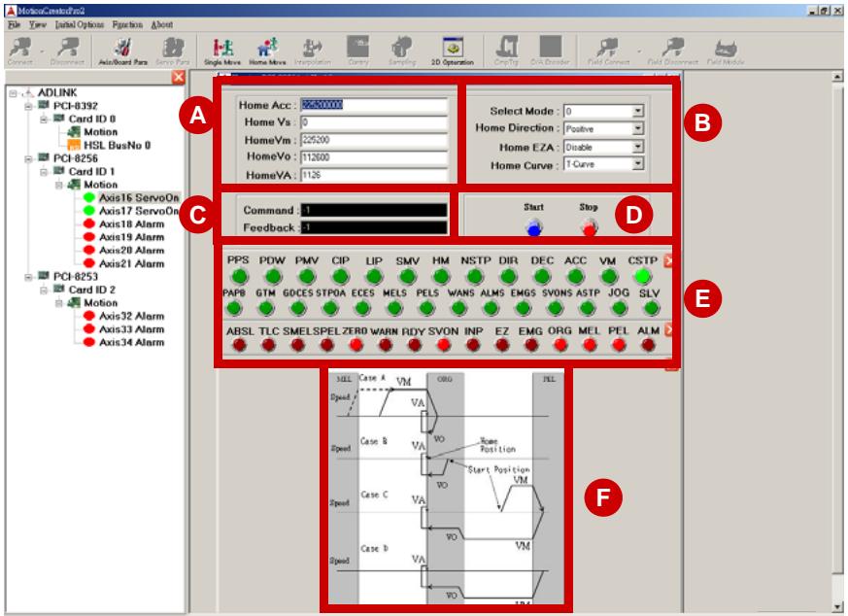Screen dimensions: 848x616
Task: Click the HomeVm input field
Action: 374,140
